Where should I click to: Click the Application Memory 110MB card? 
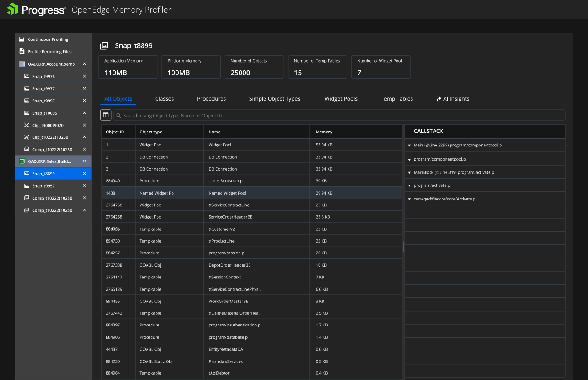click(x=128, y=67)
